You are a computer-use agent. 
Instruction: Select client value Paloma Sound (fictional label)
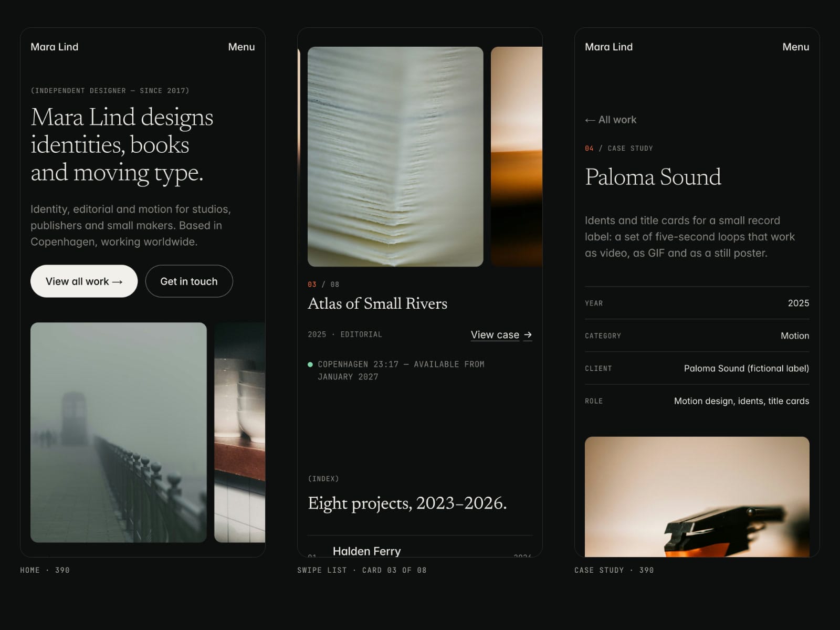tap(747, 368)
